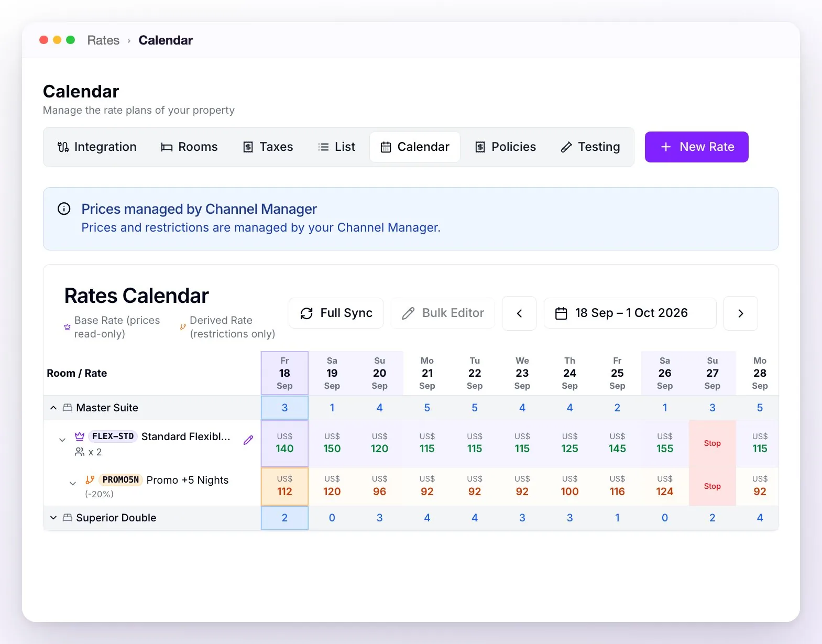Click the 112 price for PROMO5N on 18 Sep

click(284, 486)
